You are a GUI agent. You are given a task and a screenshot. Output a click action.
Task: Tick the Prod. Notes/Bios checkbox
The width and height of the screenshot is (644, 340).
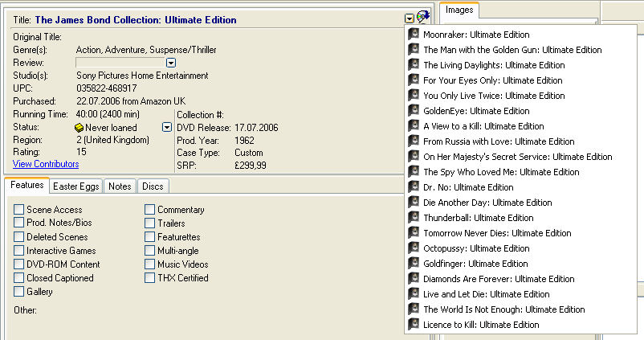tap(19, 223)
